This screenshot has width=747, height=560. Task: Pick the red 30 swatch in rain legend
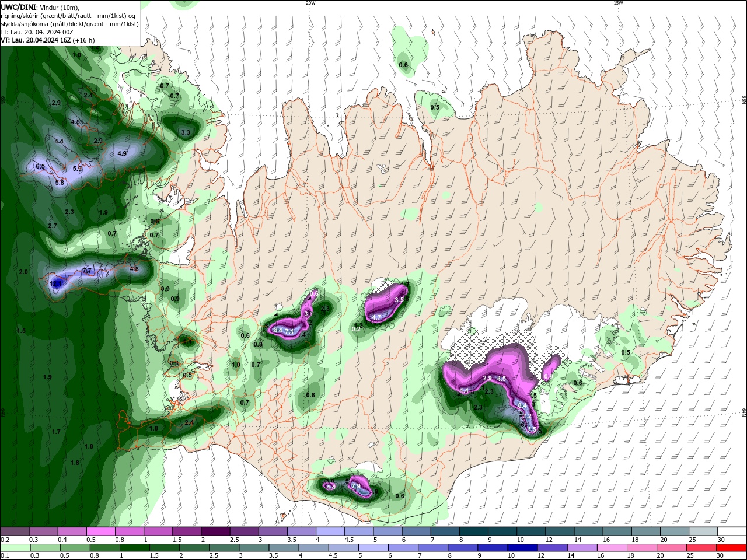732,548
